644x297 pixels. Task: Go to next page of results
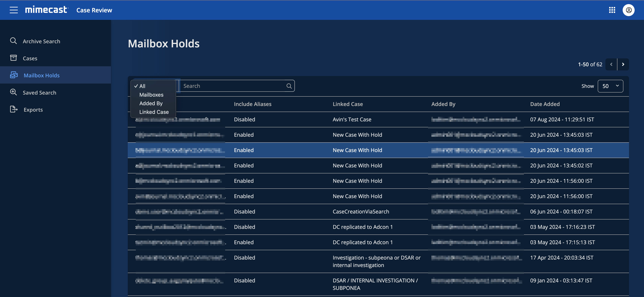(x=623, y=64)
